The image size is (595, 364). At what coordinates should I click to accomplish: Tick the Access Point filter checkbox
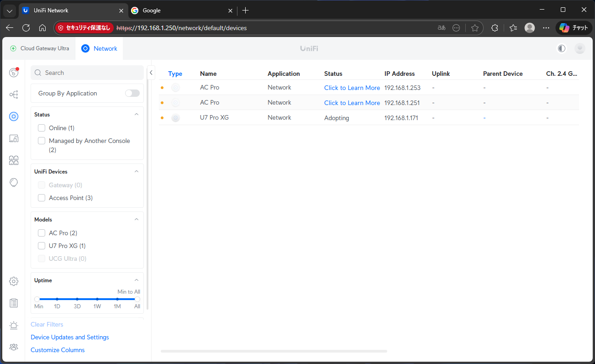coord(42,198)
